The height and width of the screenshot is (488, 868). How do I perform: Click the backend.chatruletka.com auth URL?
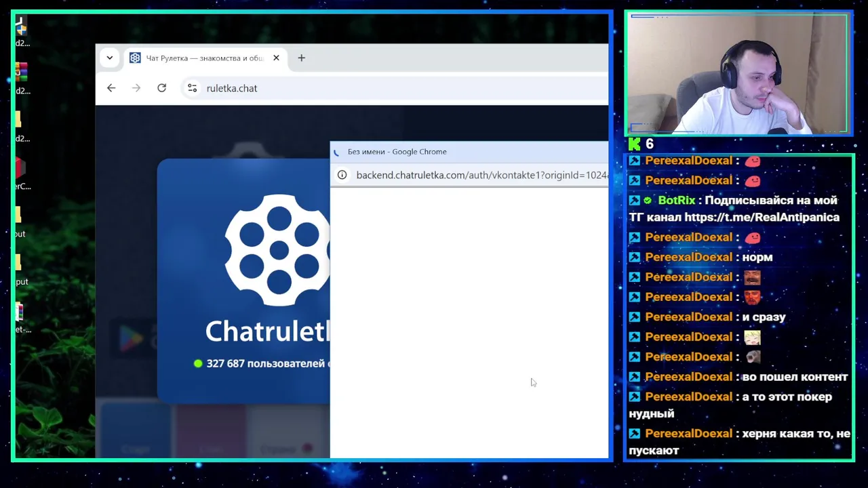point(481,175)
